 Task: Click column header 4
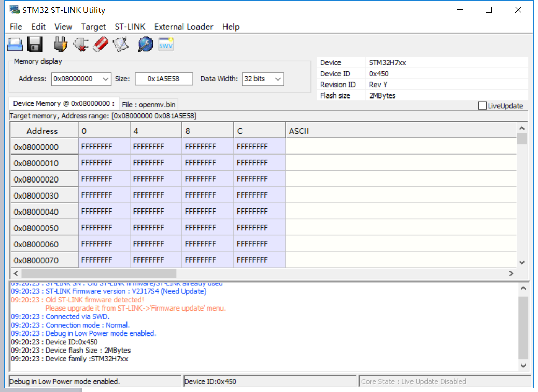[x=156, y=131]
